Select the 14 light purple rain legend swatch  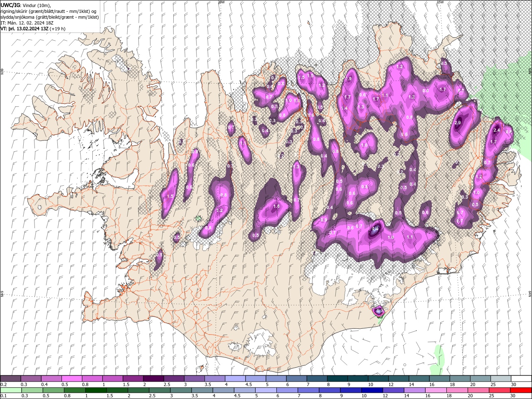[414, 390]
